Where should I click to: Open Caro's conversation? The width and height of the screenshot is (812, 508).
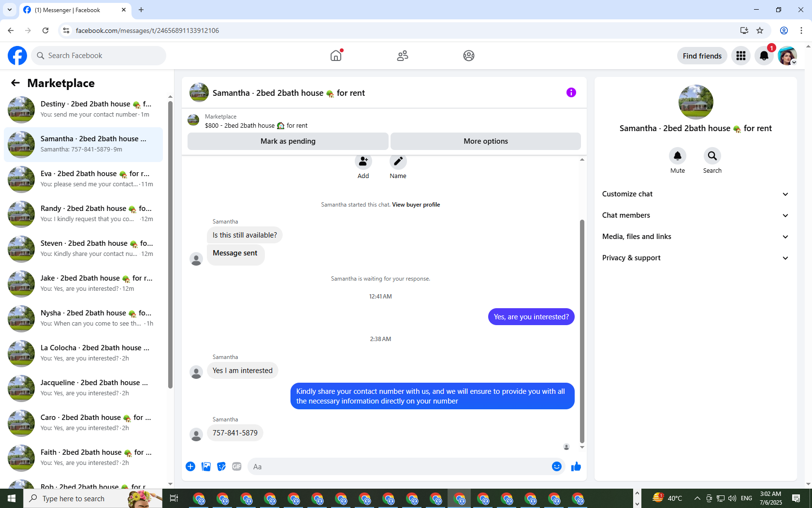tap(83, 423)
